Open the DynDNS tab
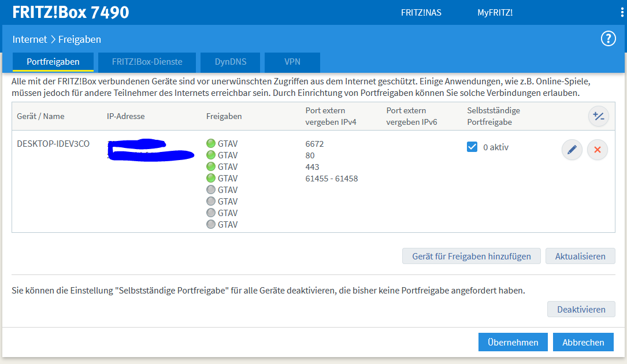Screen dimensions: 627x364 click(x=231, y=62)
